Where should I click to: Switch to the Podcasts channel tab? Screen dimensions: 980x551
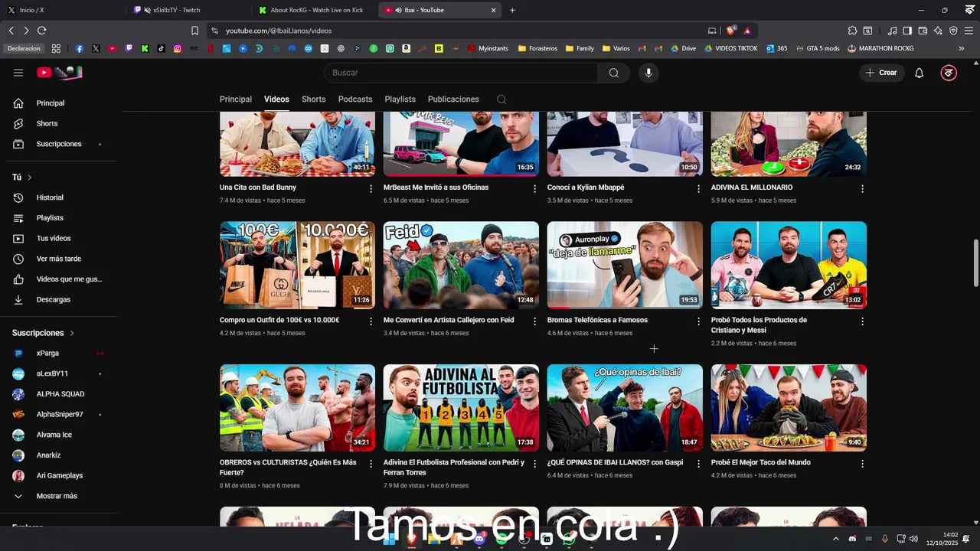[355, 99]
